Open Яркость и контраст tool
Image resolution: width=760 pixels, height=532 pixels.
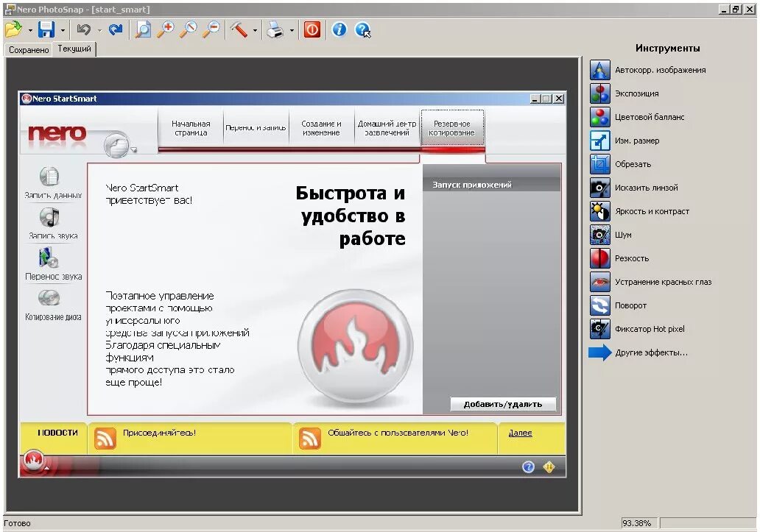click(x=640, y=211)
